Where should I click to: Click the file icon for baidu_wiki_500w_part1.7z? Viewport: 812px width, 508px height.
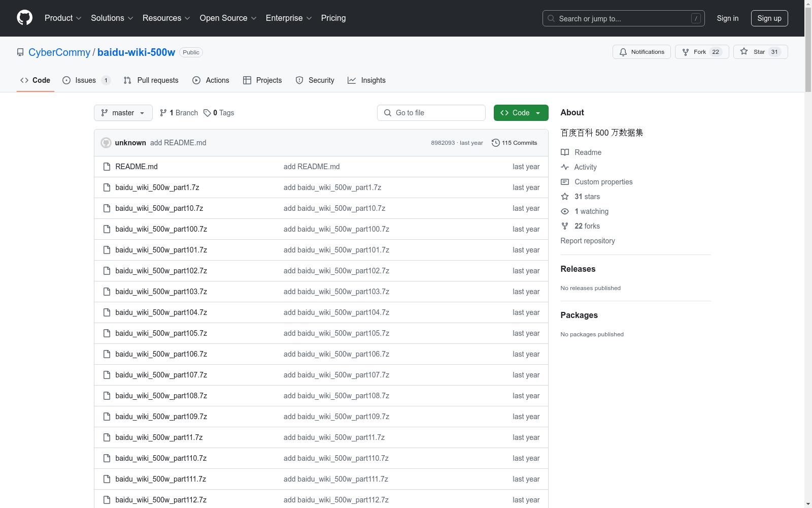107,187
